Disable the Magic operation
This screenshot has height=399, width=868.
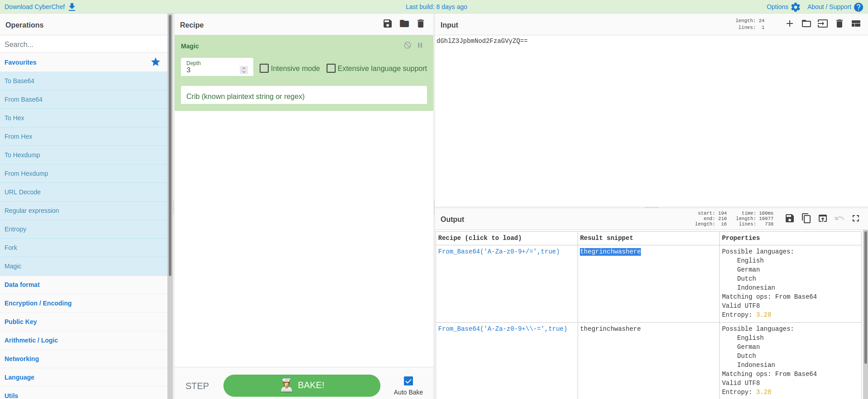click(408, 45)
